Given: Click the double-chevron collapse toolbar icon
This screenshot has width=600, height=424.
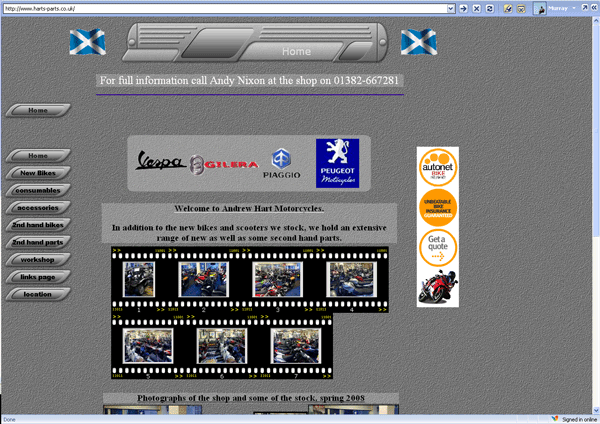Looking at the screenshot, I should point(594,8).
